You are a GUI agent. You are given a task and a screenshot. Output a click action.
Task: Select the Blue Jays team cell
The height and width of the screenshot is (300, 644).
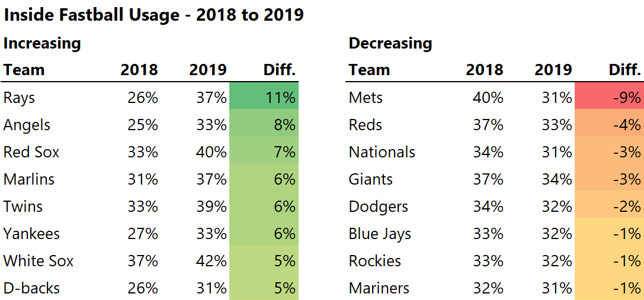380,234
